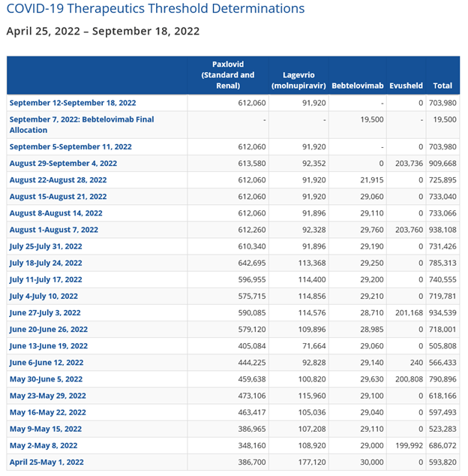This screenshot has height=476, width=468.
Task: Select the August 29-September 4, 2022 link
Action: click(63, 164)
